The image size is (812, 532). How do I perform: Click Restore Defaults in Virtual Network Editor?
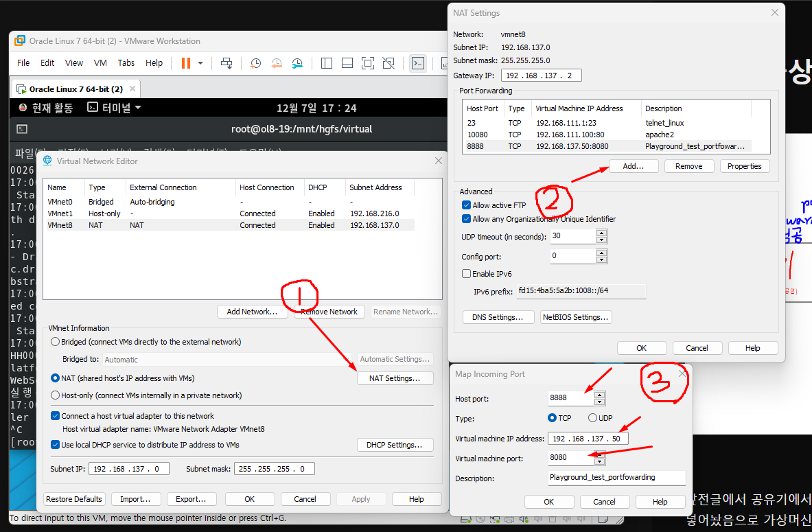pos(74,499)
